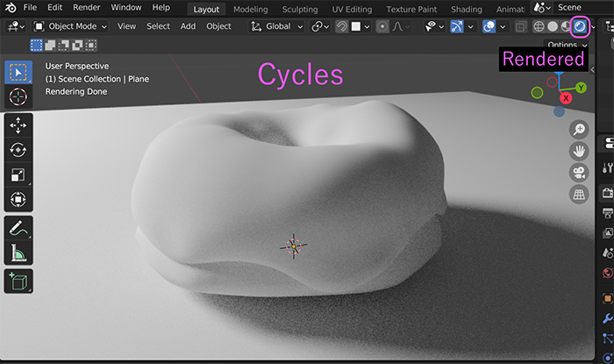Set selection mode to extend
Screen dimensions: 614x364
point(50,46)
